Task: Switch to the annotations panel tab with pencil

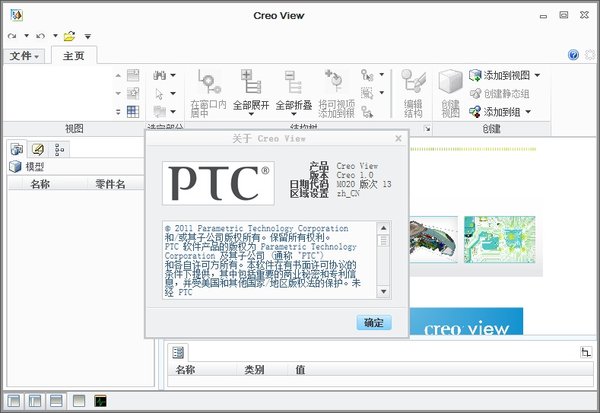Action: [38, 149]
